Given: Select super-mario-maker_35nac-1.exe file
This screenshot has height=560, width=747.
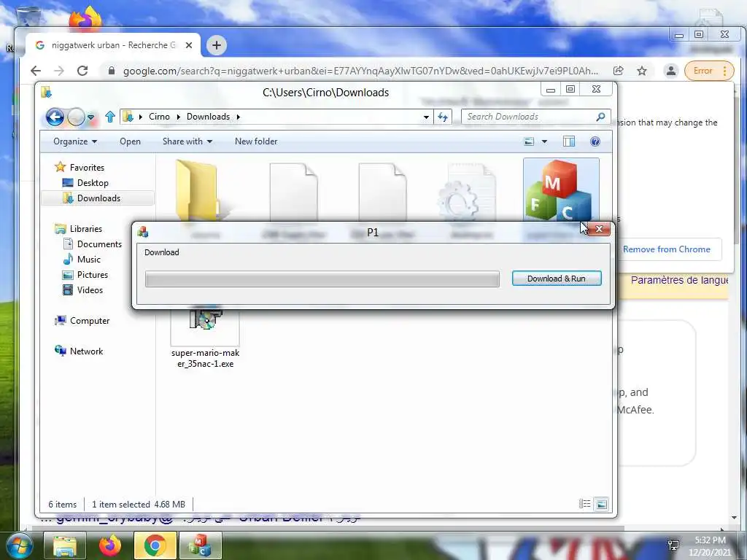Looking at the screenshot, I should click(205, 338).
